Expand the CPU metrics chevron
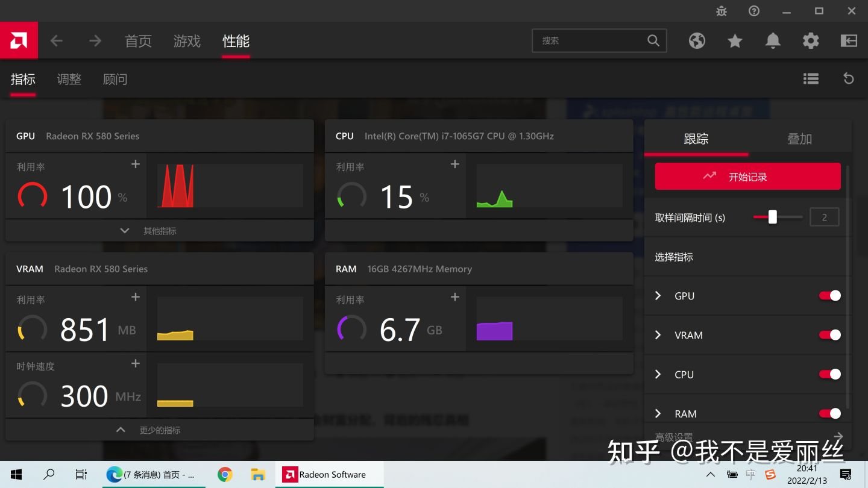Viewport: 868px width, 488px height. tap(658, 374)
